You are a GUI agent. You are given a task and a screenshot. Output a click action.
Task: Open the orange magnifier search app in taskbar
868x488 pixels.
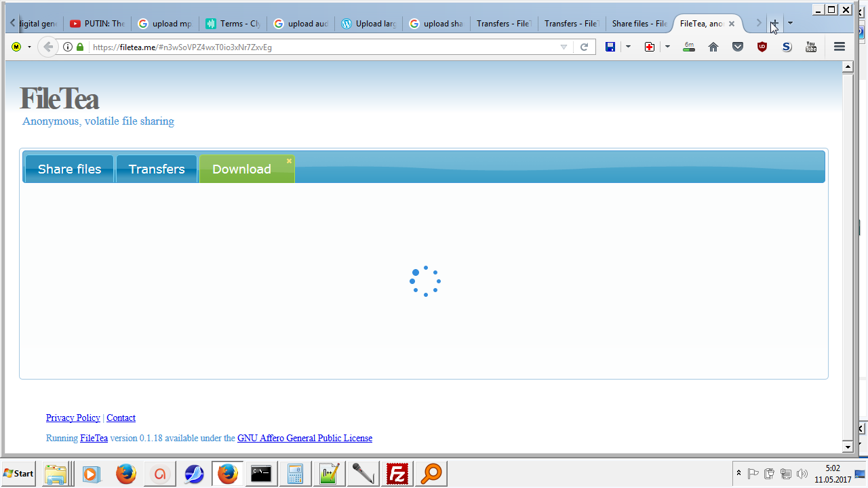pos(431,474)
